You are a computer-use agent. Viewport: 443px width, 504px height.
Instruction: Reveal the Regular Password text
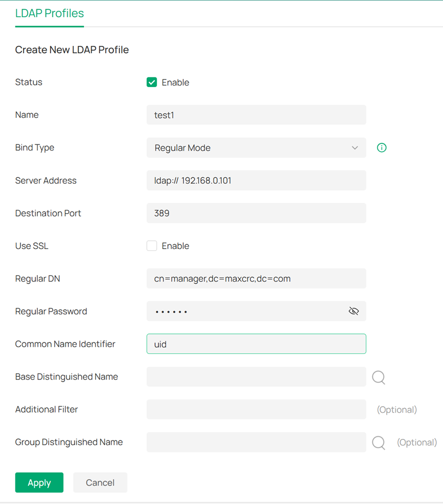point(353,311)
